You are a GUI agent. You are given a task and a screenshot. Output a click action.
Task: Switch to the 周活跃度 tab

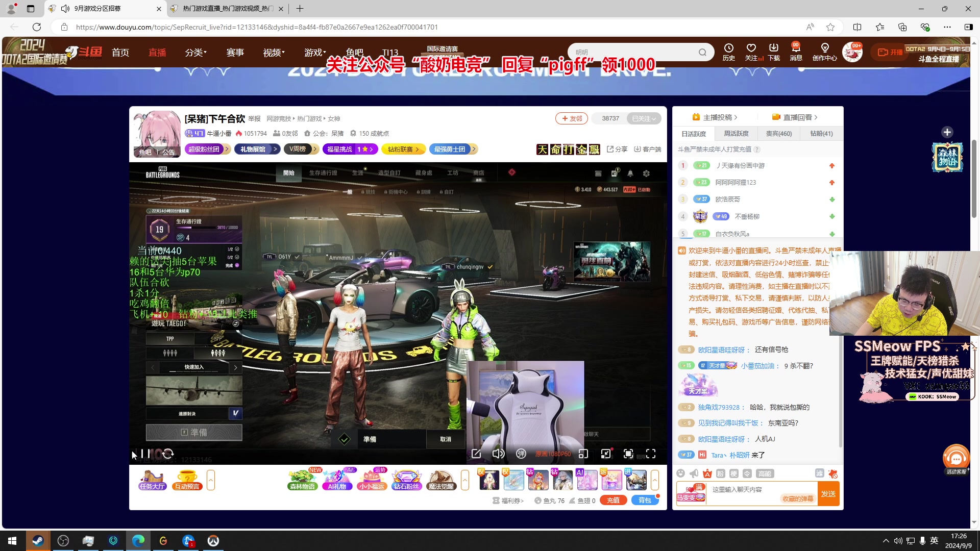pyautogui.click(x=736, y=134)
